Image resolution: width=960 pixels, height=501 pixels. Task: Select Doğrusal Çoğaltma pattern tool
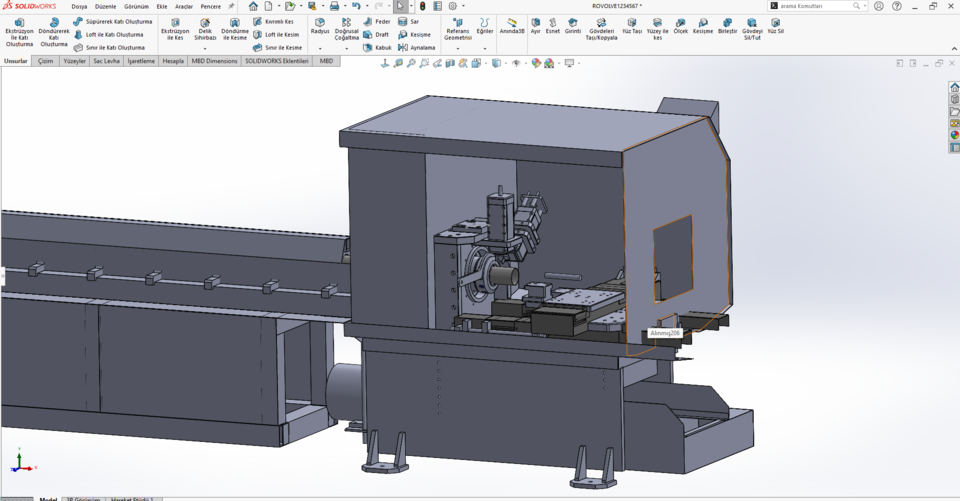click(x=347, y=29)
